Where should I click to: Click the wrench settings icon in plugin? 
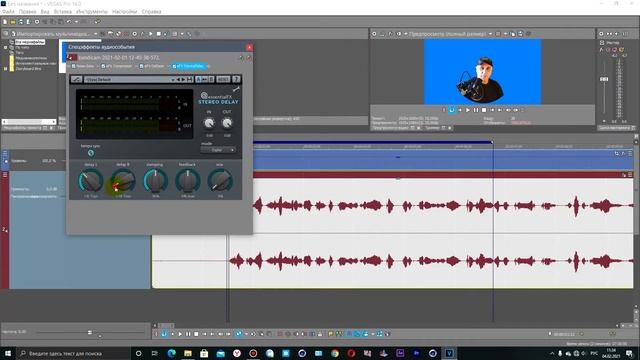pyautogui.click(x=236, y=89)
